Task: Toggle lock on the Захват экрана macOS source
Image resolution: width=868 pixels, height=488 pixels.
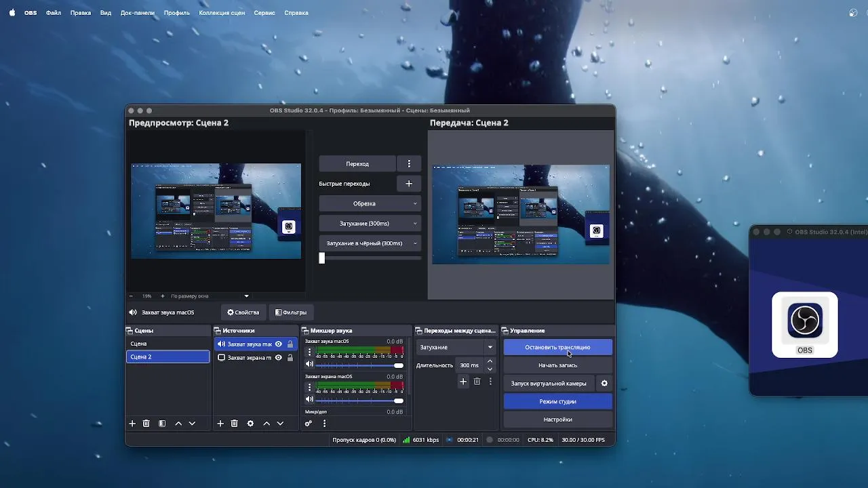Action: point(290,358)
